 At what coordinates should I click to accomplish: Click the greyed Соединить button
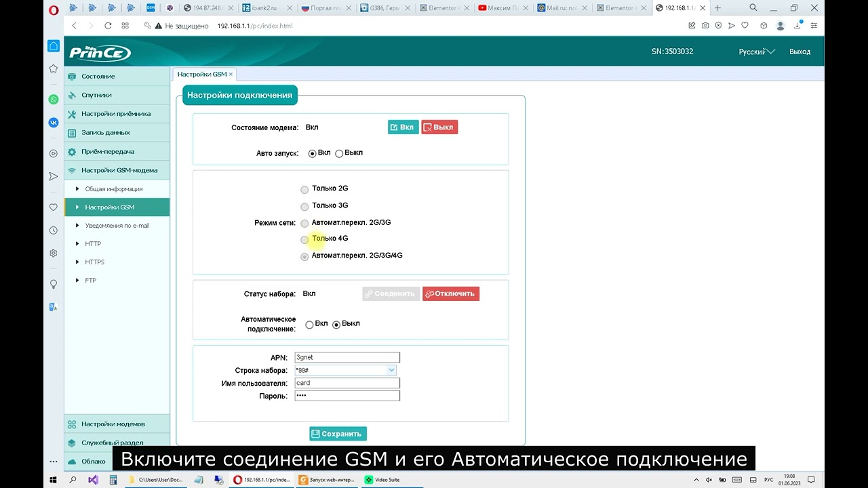tap(391, 294)
